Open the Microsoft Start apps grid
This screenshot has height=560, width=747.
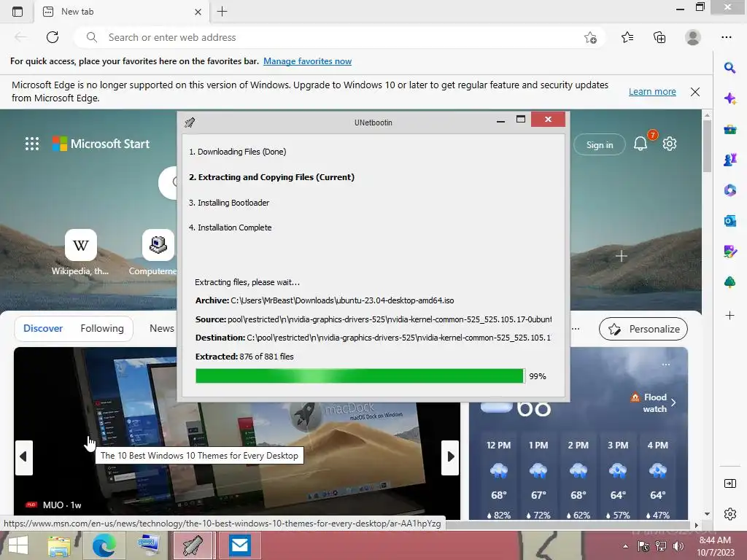32,144
